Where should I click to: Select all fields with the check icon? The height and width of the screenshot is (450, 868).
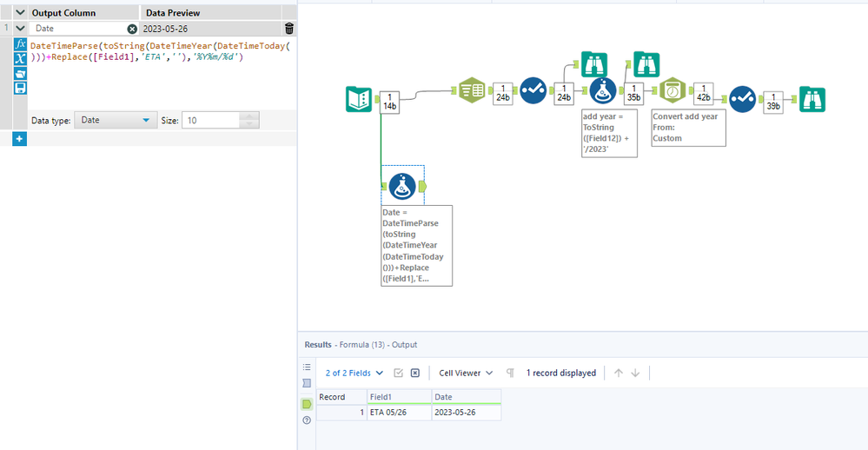point(398,373)
